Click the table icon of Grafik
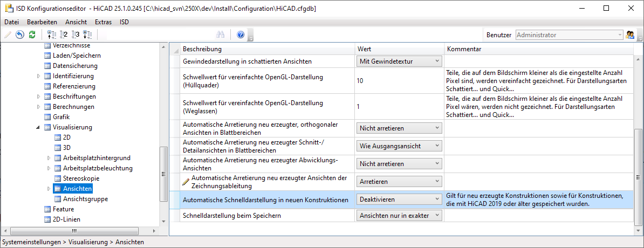The height and width of the screenshot is (248, 644). [x=47, y=117]
